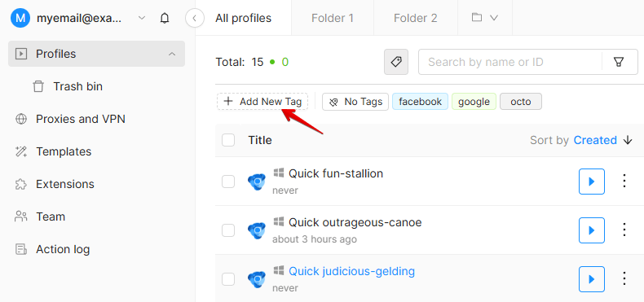Switch to the Folder 2 tab
The image size is (644, 302).
coord(415,18)
